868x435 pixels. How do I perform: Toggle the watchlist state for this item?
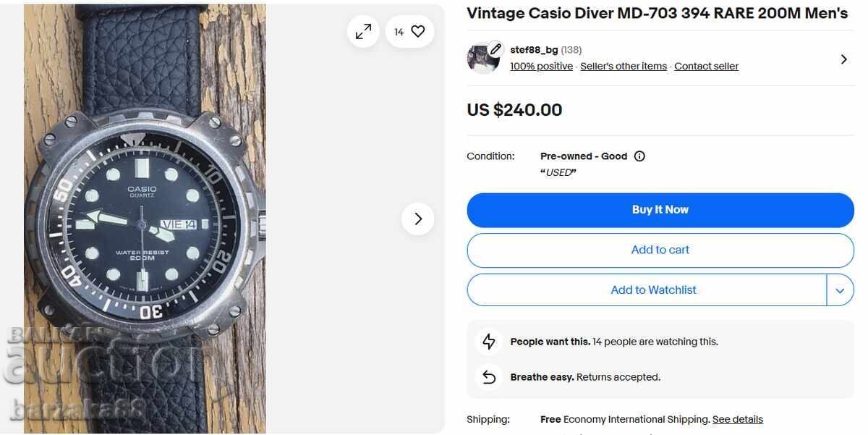[x=653, y=290]
